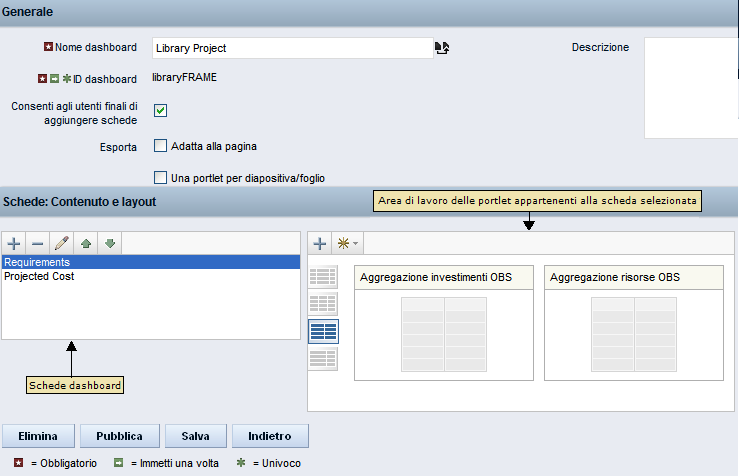
Task: Select the Aggregazione risorse OBS portlet
Action: tap(634, 323)
